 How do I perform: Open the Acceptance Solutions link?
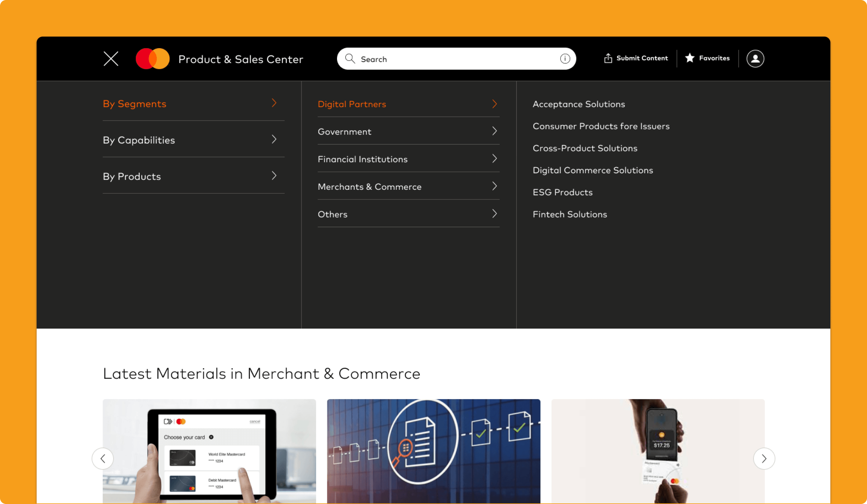click(x=579, y=104)
